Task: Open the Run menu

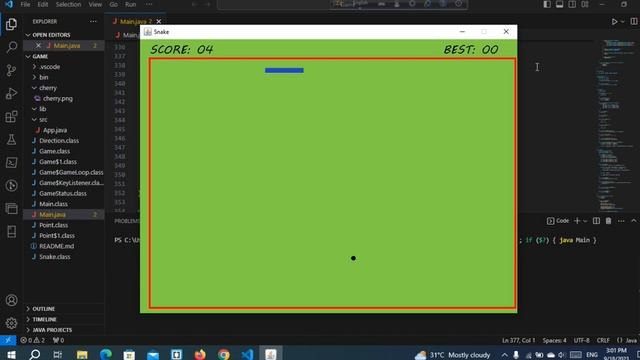Action: click(x=131, y=4)
